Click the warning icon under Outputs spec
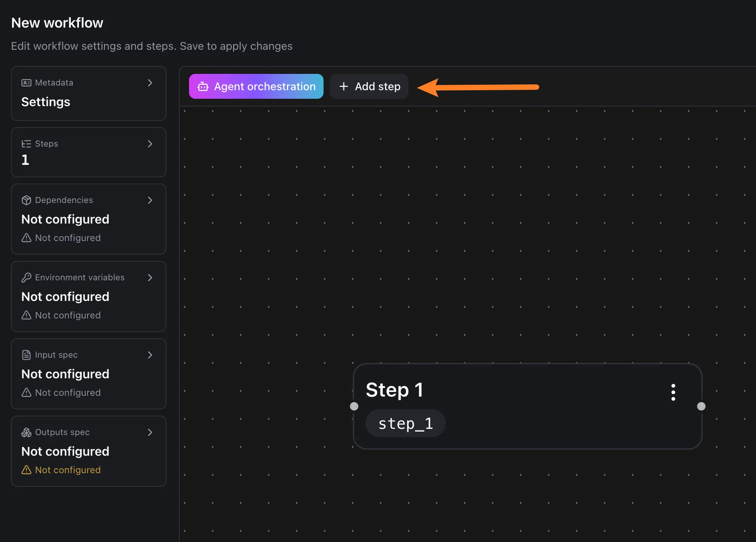The height and width of the screenshot is (542, 756). (x=26, y=470)
